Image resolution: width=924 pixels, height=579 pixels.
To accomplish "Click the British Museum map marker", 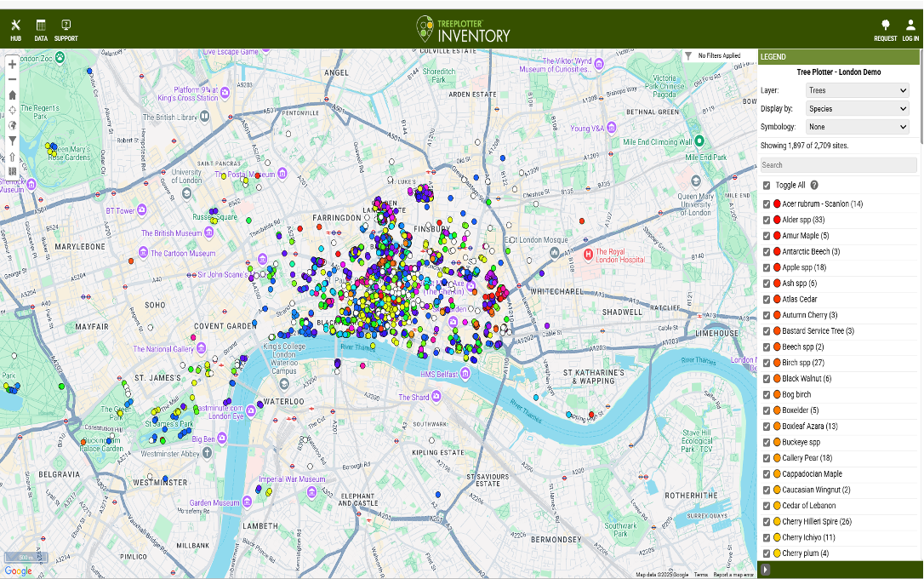I will pyautogui.click(x=208, y=233).
